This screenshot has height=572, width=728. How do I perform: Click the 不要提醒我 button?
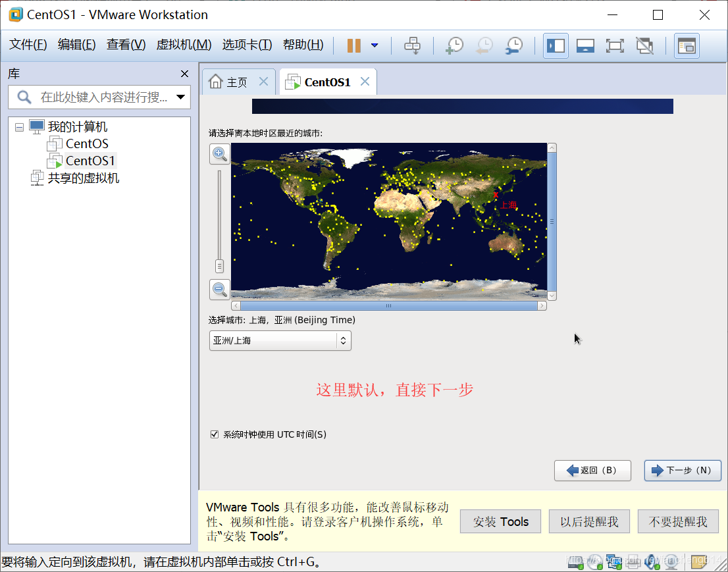[678, 521]
